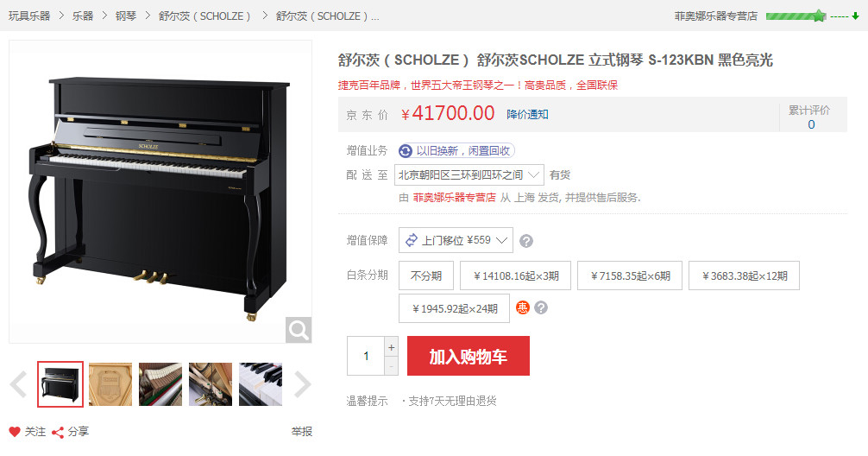The image size is (868, 456).
Task: Go to 钢琴 breadcrumb category
Action: 126,16
